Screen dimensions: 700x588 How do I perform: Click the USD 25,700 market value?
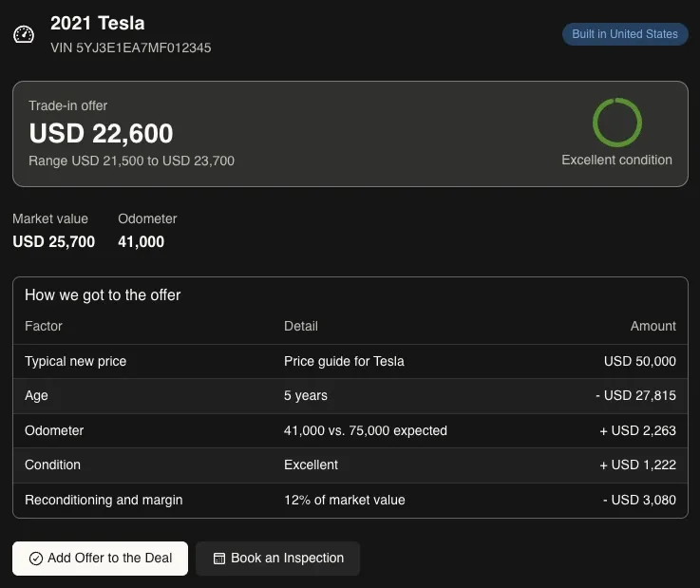(x=53, y=241)
